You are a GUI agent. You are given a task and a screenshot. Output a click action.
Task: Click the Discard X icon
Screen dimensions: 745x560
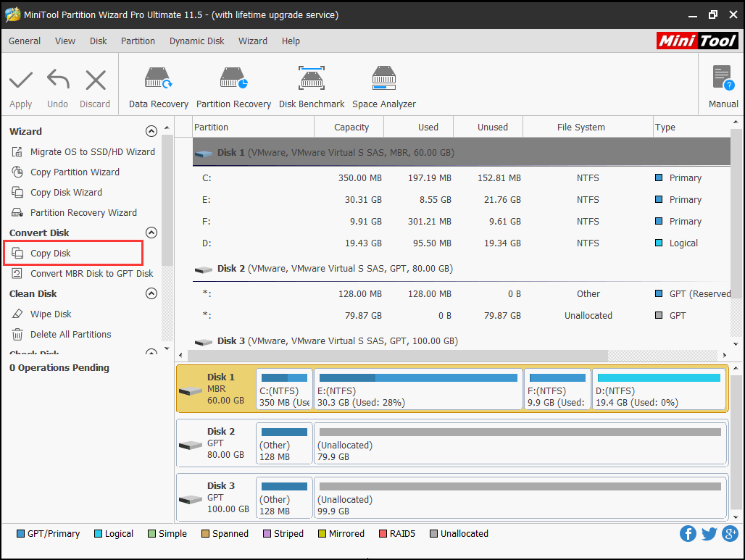96,80
